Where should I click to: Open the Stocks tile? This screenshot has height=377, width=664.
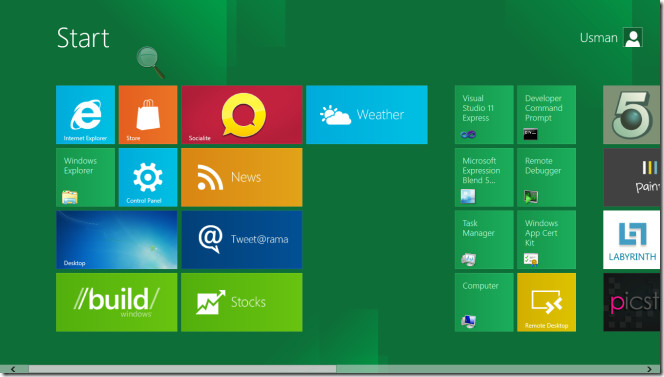point(242,302)
